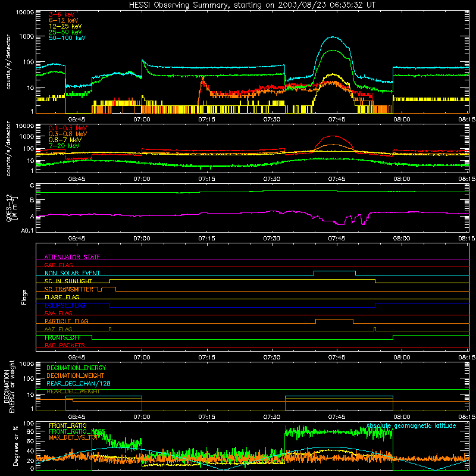476x476 pixels.
Task: Click the 0.8-7 MeV legend entry
Action: click(x=65, y=140)
